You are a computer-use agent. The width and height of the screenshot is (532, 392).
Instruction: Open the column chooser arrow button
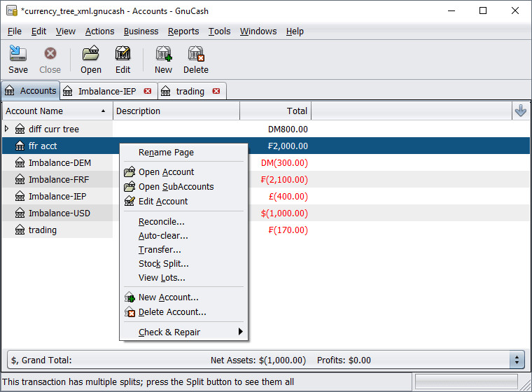point(520,111)
